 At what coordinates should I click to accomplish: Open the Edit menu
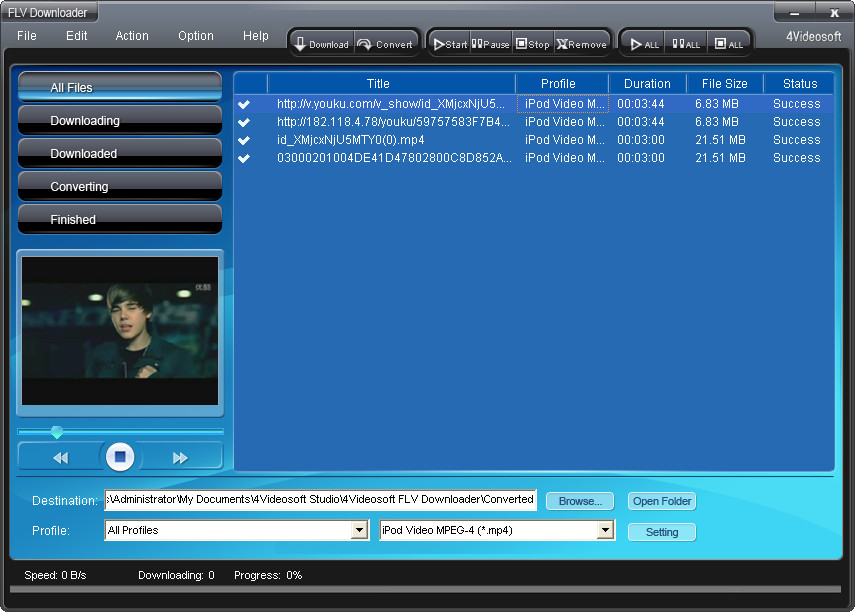[x=76, y=36]
